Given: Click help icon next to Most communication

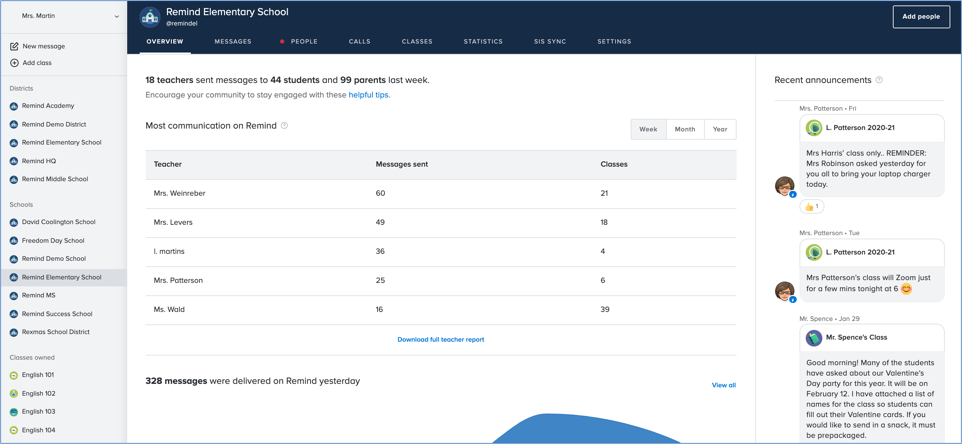Looking at the screenshot, I should click(x=285, y=126).
